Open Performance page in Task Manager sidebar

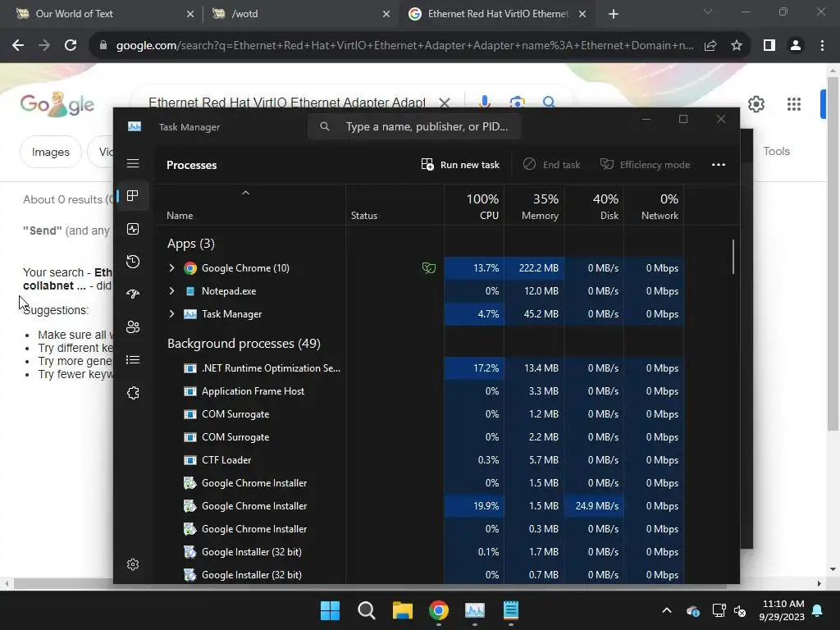pos(133,229)
